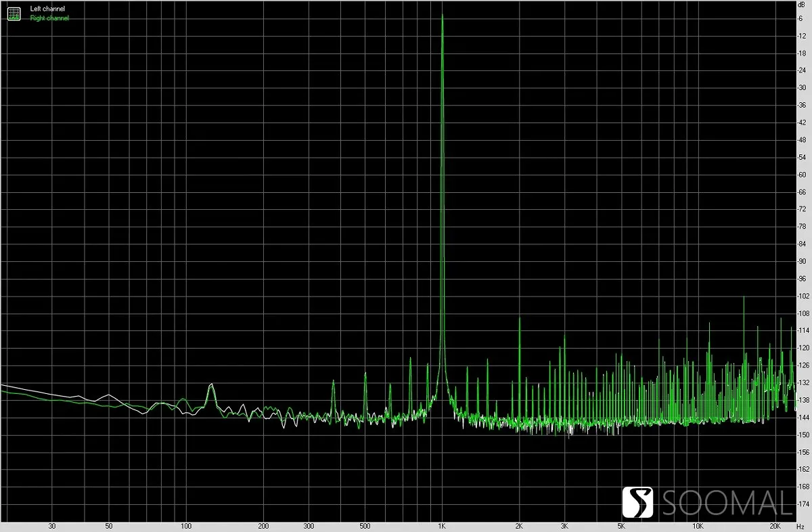
Task: Click the -66 dB amplitude axis label
Action: (x=802, y=192)
